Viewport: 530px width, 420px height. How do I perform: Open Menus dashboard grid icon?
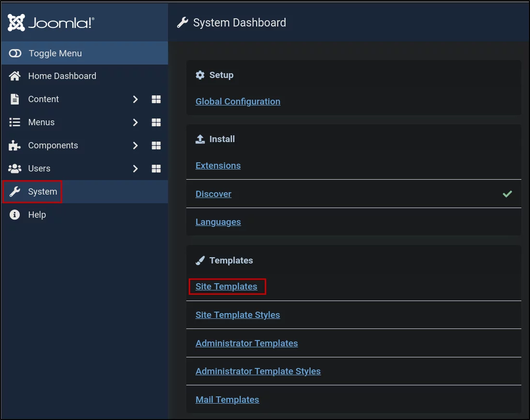156,122
